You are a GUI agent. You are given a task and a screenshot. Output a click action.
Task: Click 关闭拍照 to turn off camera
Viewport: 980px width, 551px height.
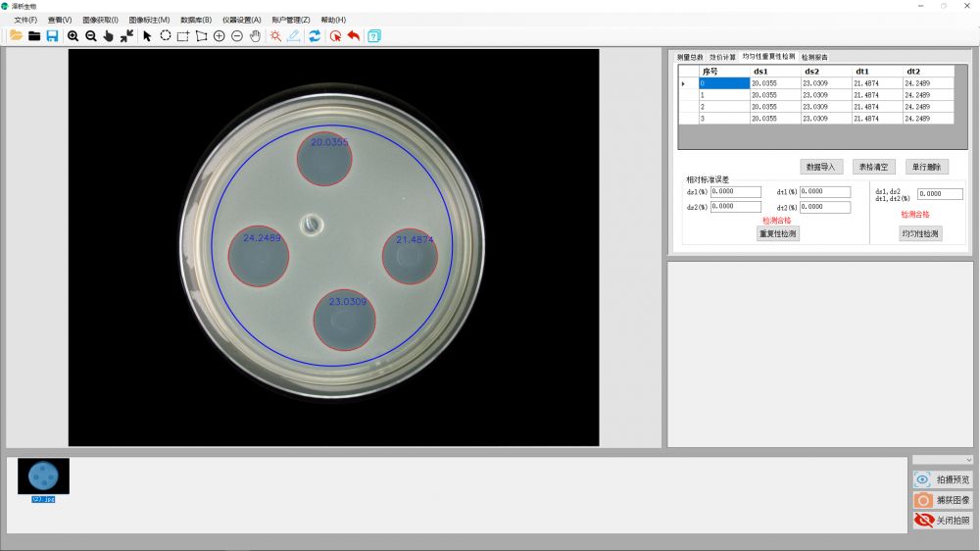pyautogui.click(x=943, y=521)
